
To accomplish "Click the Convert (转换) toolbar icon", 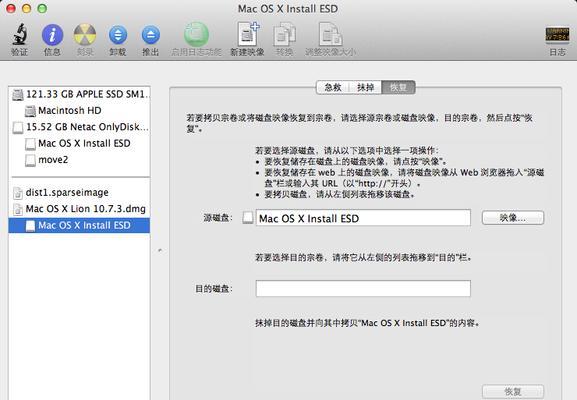I will tap(284, 34).
